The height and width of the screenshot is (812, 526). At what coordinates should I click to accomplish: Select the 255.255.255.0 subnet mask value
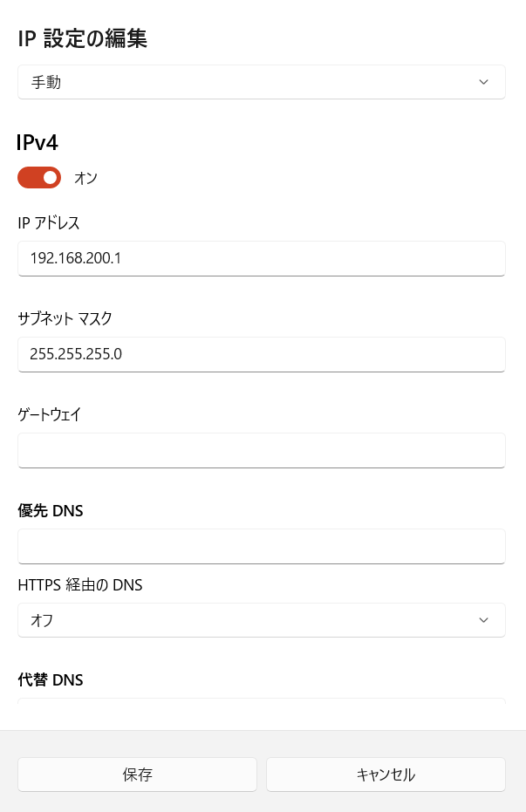pos(262,354)
